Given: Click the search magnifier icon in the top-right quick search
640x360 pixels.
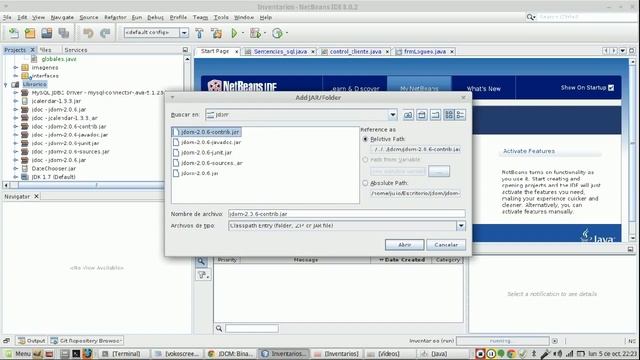Looking at the screenshot, I should coord(531,17).
